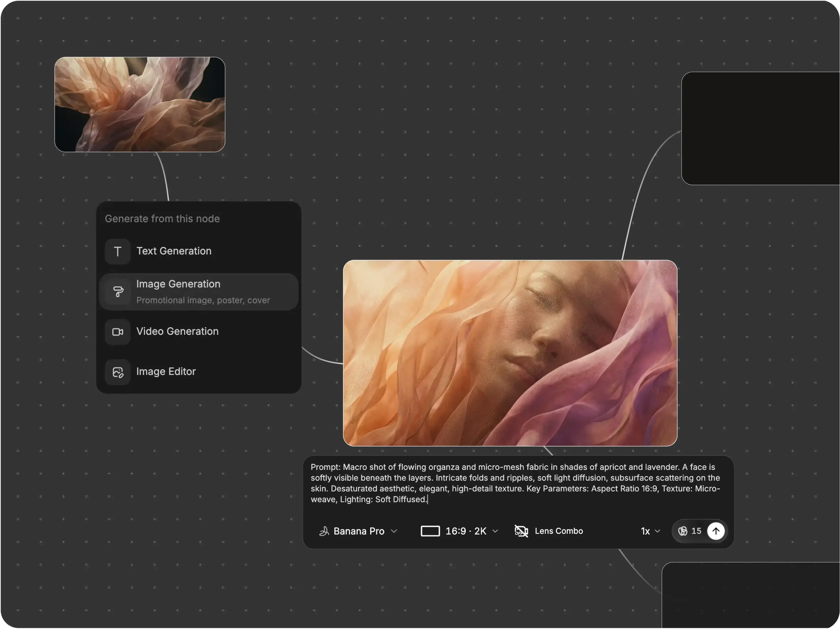Select Text Generation menu entry
Image resolution: width=840 pixels, height=630 pixels.
(199, 251)
